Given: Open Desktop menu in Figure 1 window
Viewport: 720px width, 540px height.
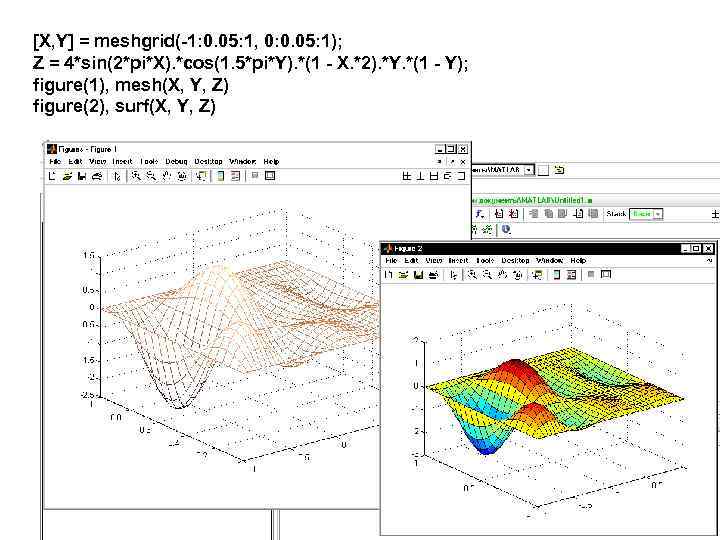Looking at the screenshot, I should [208, 162].
